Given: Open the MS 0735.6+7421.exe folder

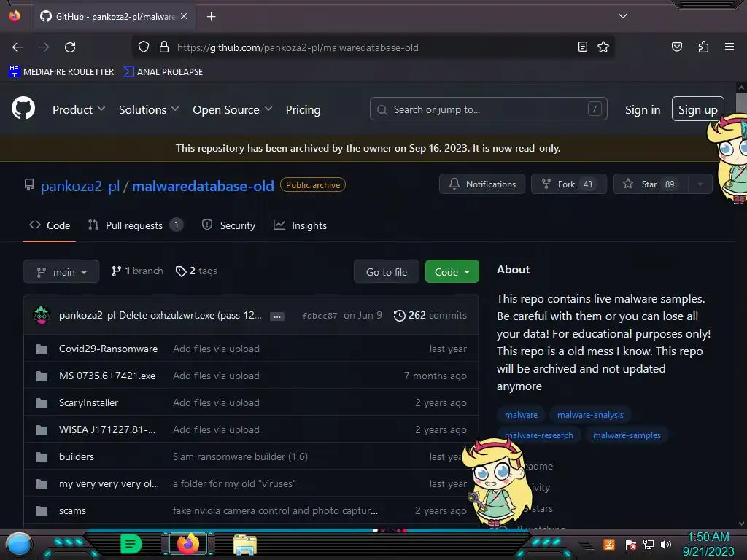Looking at the screenshot, I should 107,376.
